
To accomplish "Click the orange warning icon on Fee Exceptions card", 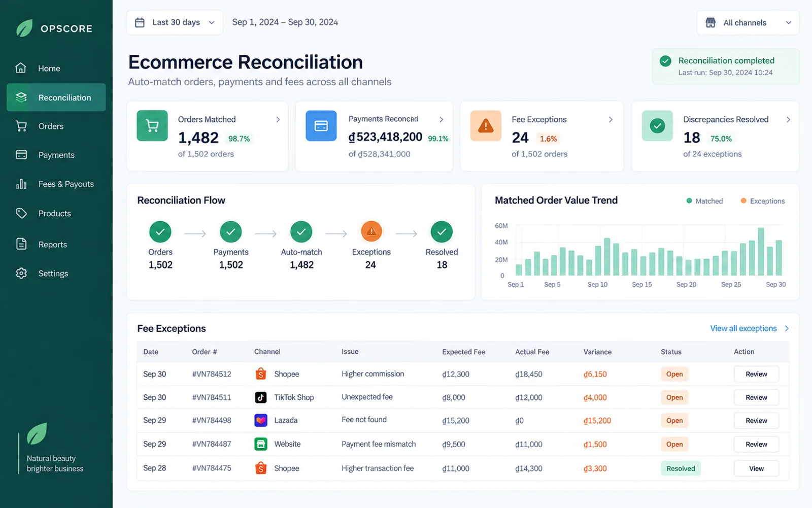I will [x=486, y=125].
